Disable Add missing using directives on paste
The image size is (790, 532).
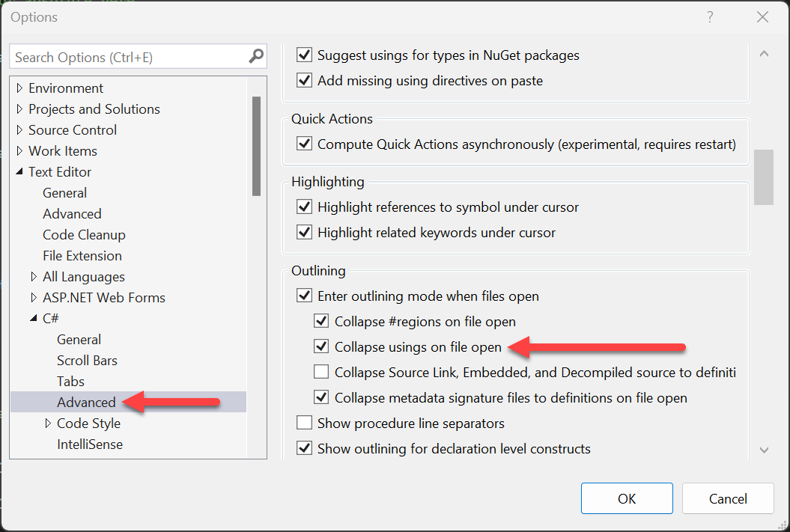[304, 81]
